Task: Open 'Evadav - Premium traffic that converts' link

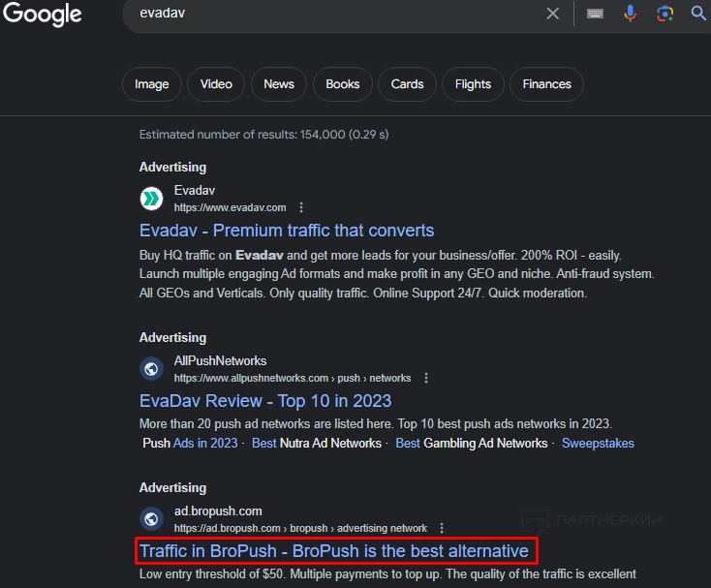Action: [287, 231]
